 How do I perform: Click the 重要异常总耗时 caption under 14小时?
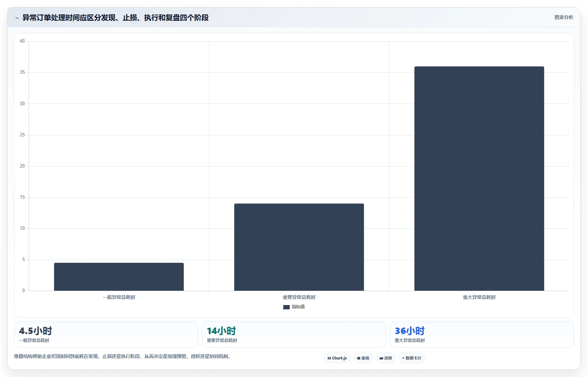pyautogui.click(x=222, y=340)
